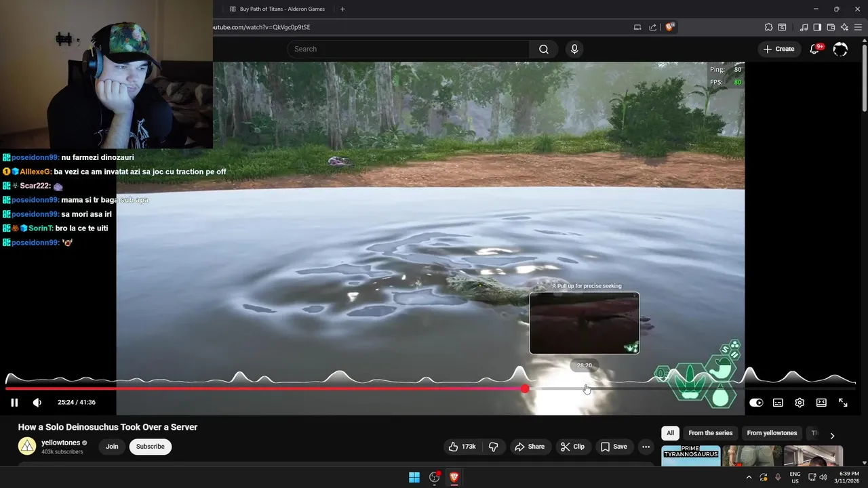Turn on subtitles with the captions icon
The height and width of the screenshot is (488, 868).
pyautogui.click(x=778, y=403)
